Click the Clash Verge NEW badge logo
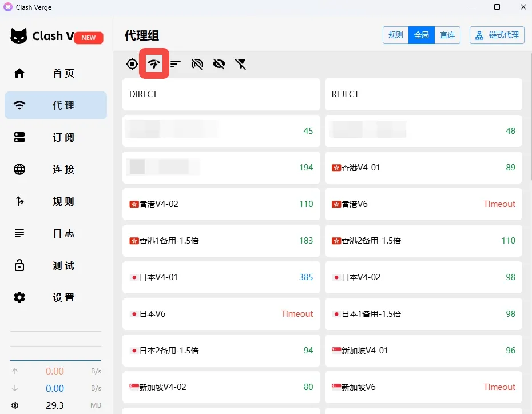532x414 pixels. (x=55, y=36)
